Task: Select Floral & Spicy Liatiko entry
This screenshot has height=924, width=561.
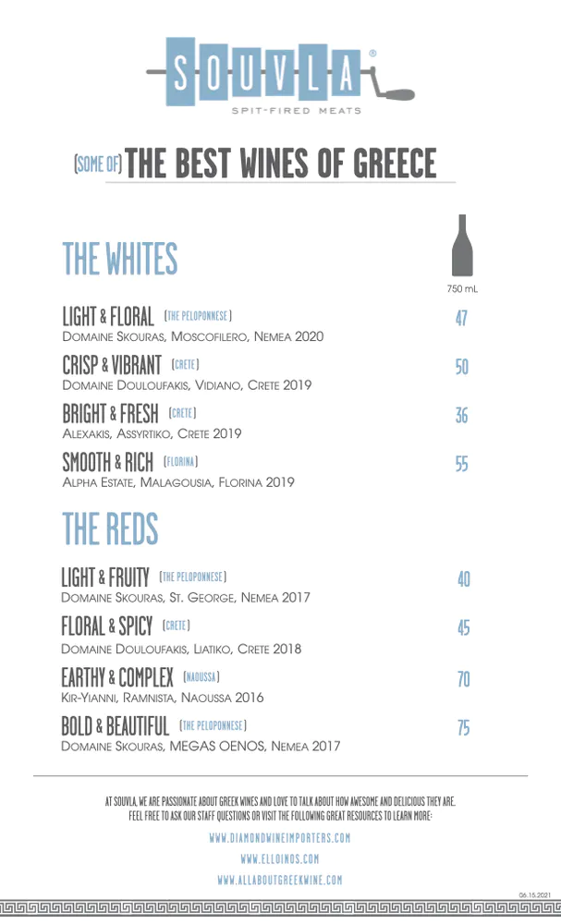Action: pos(181,636)
